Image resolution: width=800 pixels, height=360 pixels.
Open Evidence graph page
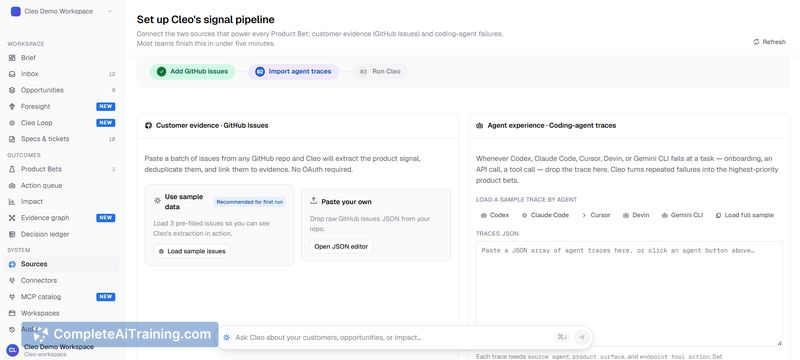(x=62, y=218)
